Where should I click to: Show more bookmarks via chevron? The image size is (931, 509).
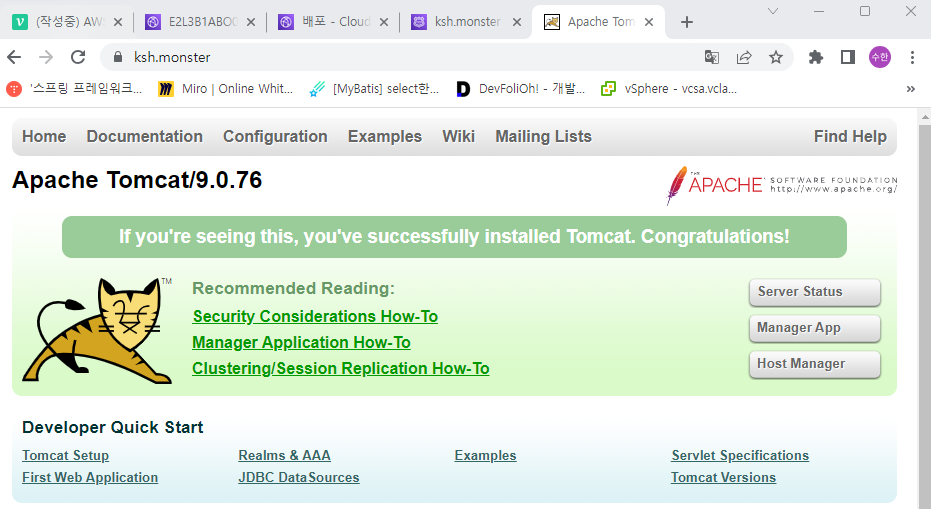pos(911,89)
